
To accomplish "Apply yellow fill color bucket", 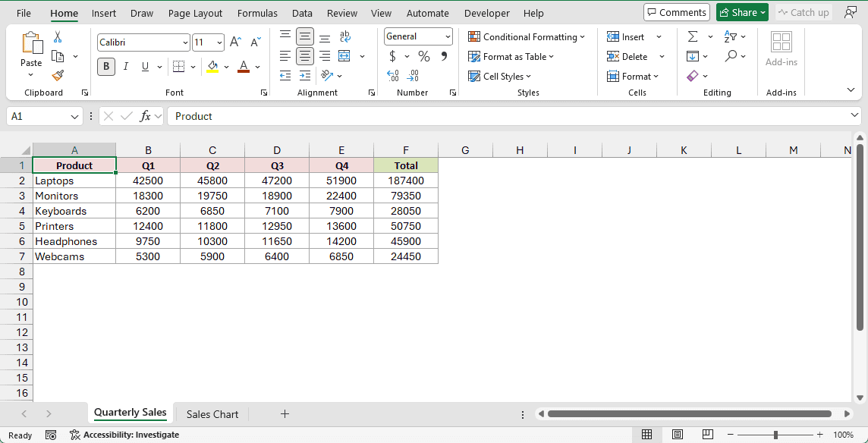I will coord(212,67).
